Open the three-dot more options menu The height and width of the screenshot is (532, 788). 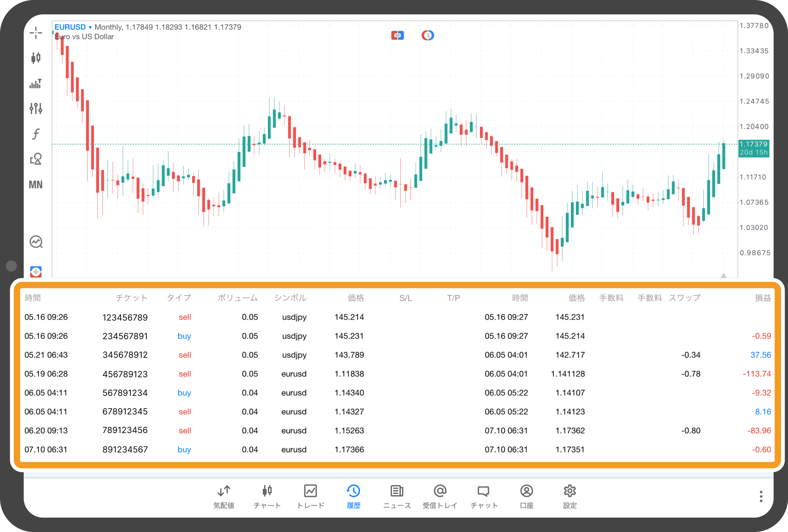pos(760,496)
